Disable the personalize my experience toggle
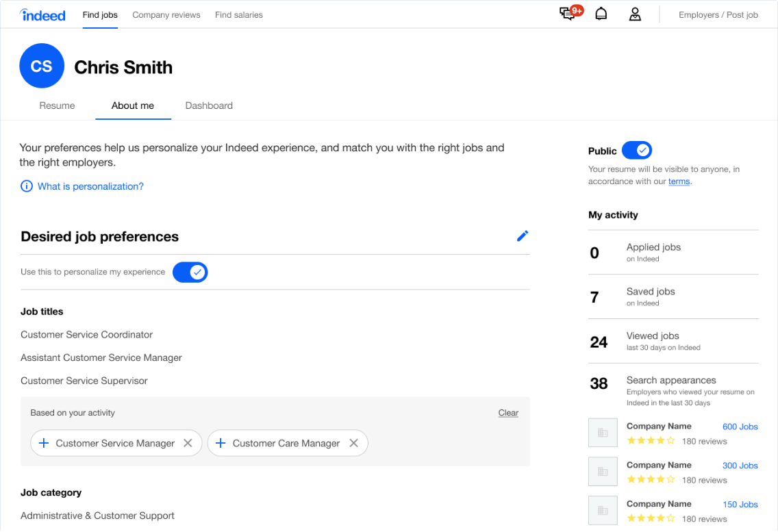Screen dimensions: 778x532 [x=190, y=272]
